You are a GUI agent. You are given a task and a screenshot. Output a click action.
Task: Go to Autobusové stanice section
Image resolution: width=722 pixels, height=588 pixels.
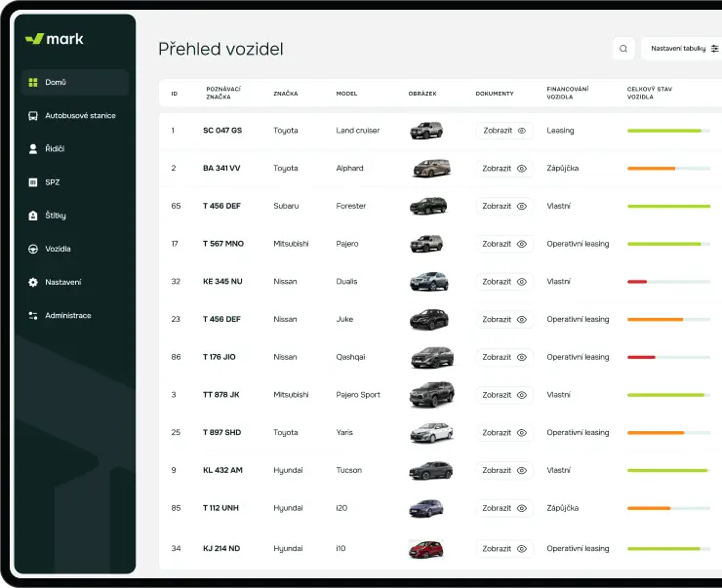(74, 116)
